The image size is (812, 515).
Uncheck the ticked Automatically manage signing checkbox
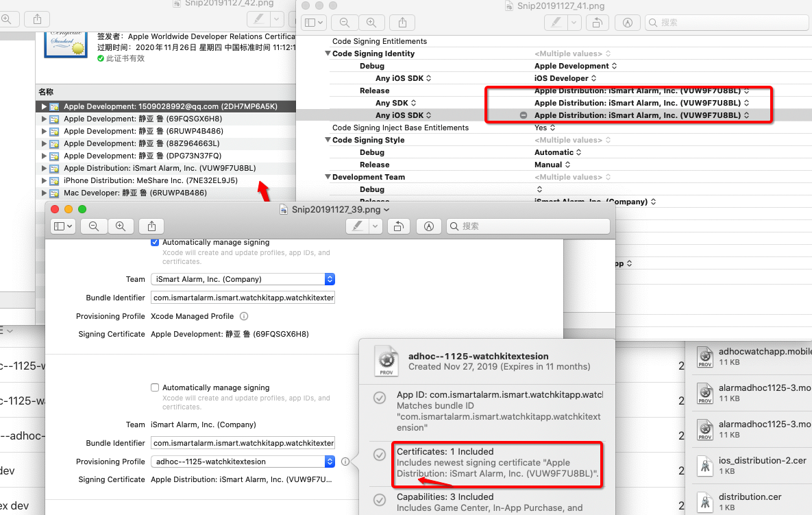pyautogui.click(x=155, y=242)
